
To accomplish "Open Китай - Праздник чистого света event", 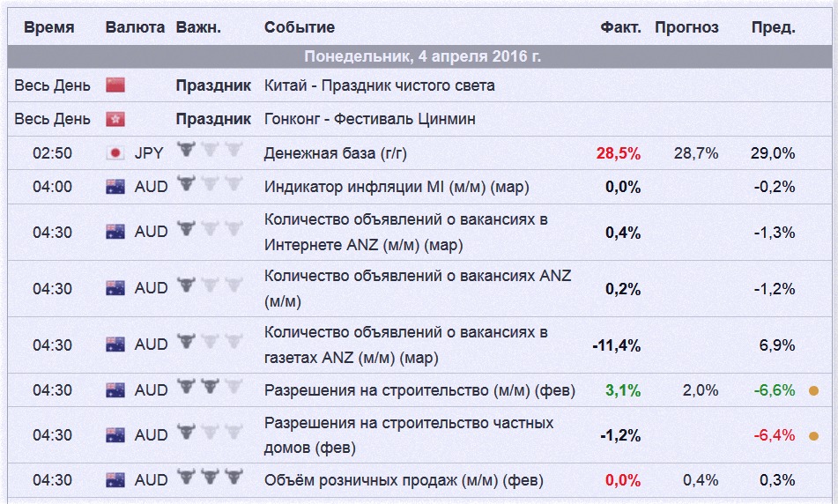I will [x=379, y=85].
